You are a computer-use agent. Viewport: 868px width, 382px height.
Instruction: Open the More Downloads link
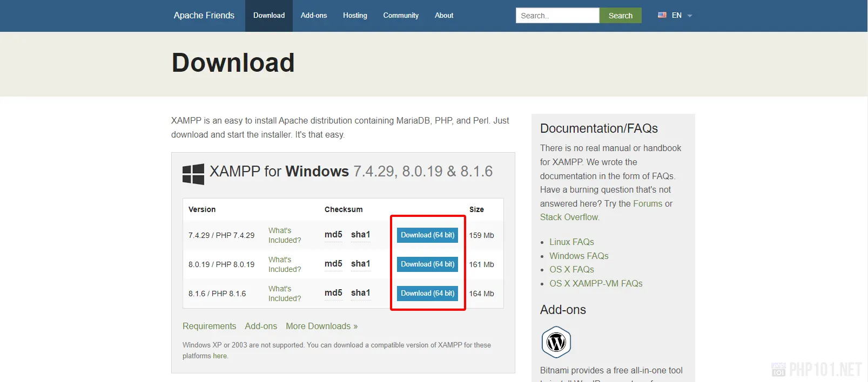pyautogui.click(x=321, y=326)
